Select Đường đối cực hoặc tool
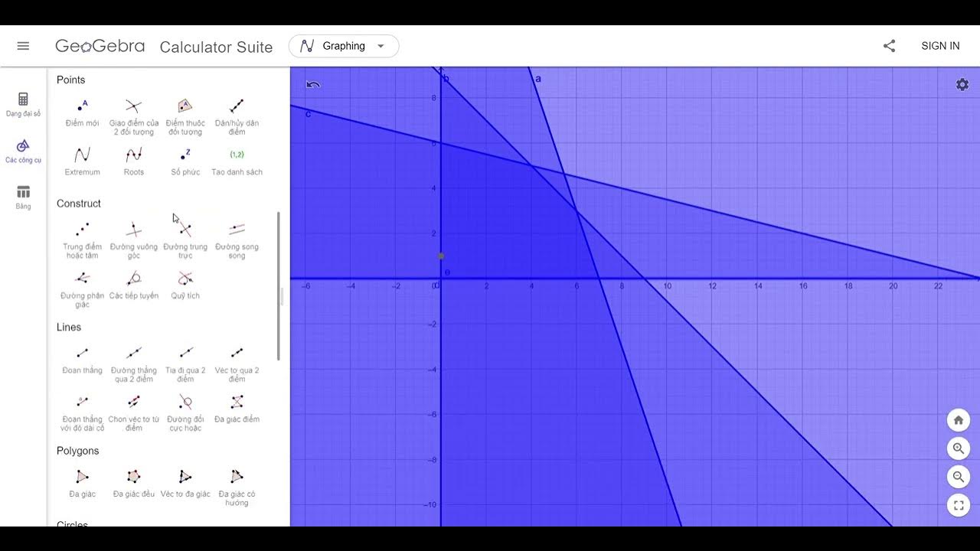Viewport: 980px width, 551px height. tap(185, 412)
